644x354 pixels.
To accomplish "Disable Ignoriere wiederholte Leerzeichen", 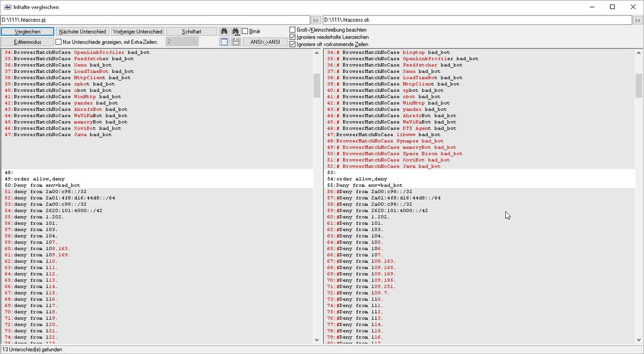I will (x=292, y=37).
